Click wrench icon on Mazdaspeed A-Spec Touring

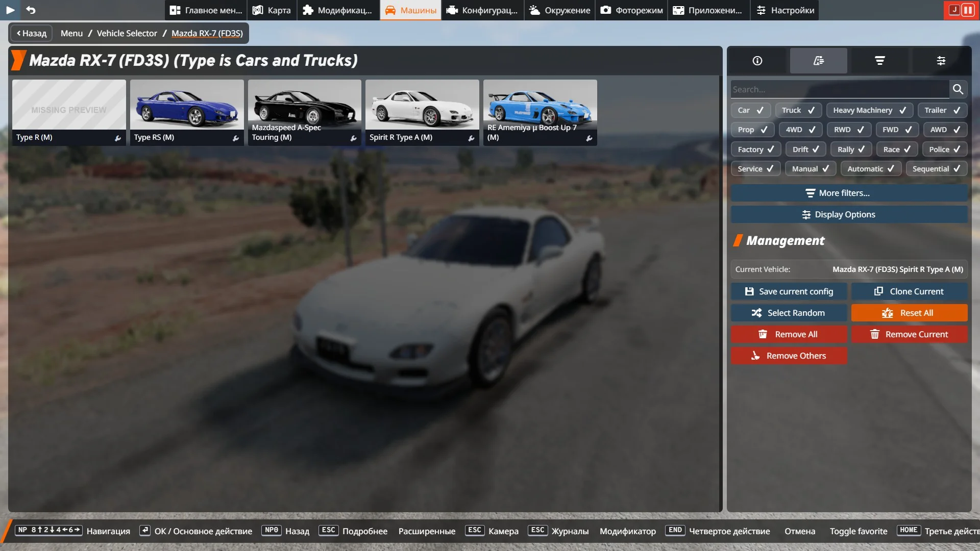[354, 138]
